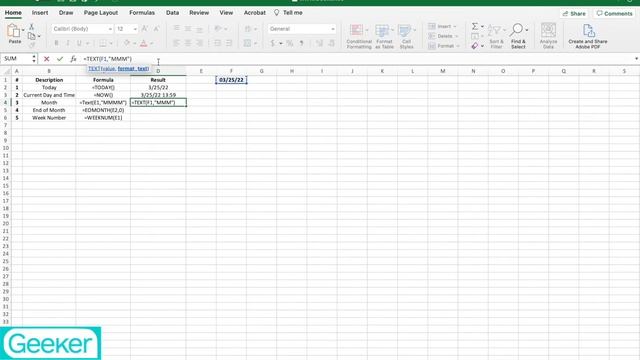Apply the Percent style icon
This screenshot has height=360, width=640.
[x=290, y=43]
